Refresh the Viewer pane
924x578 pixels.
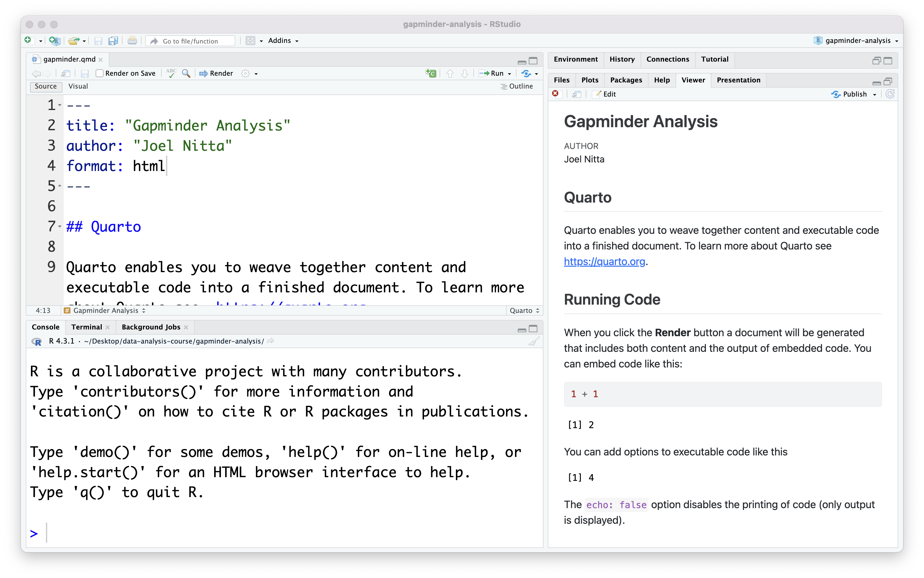(x=890, y=94)
